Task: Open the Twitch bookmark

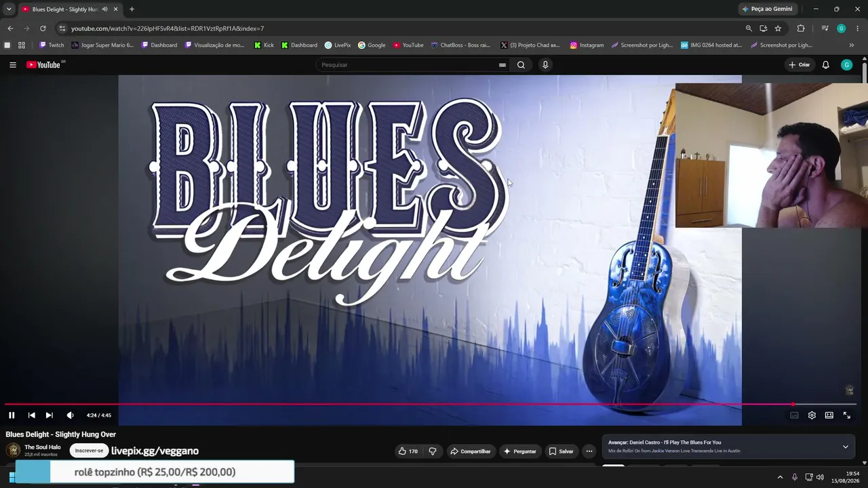Action: [52, 45]
